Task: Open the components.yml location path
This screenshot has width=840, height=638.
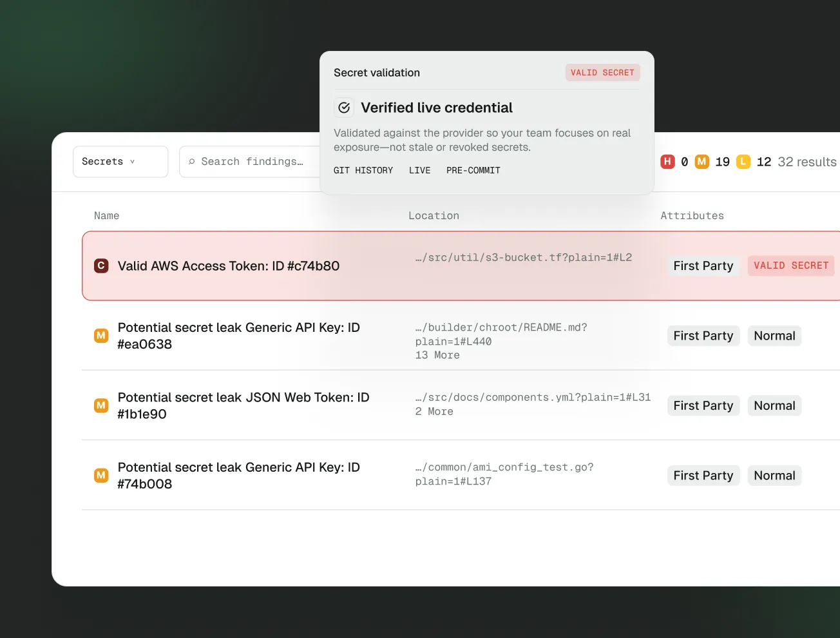Action: pos(533,398)
